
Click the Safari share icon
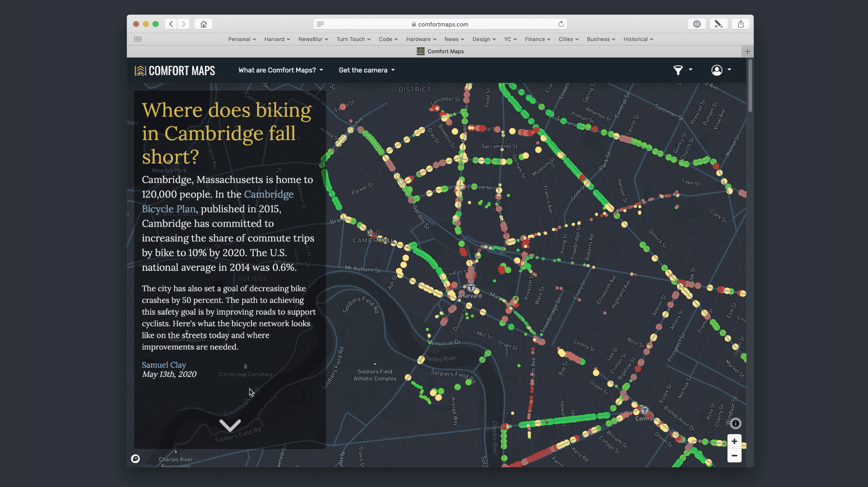click(x=741, y=24)
